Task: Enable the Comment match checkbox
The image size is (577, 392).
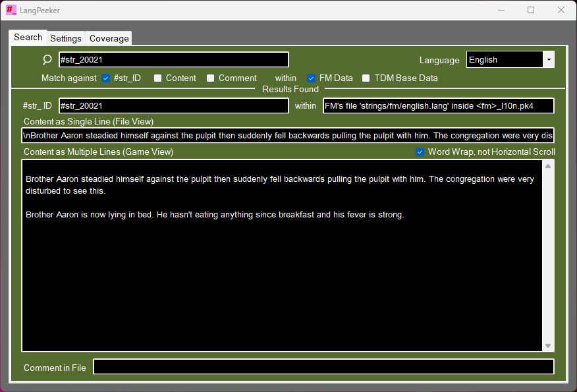Action: point(211,78)
